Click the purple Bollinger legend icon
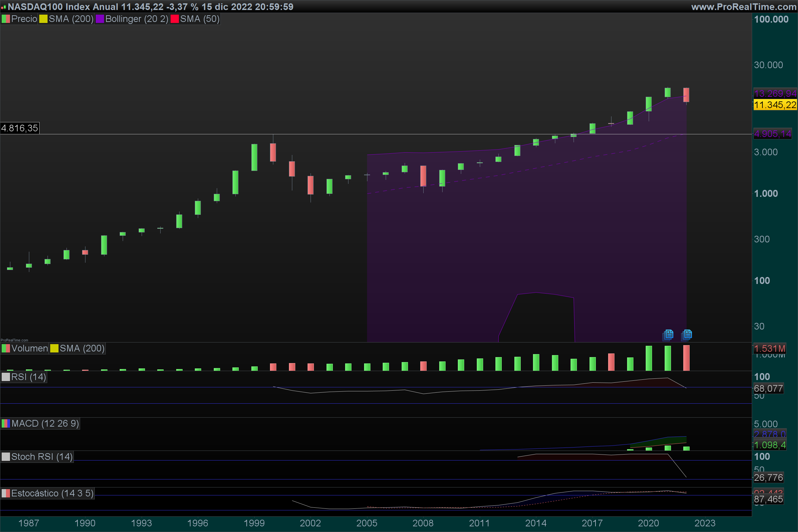Viewport: 798px width, 532px height. coord(100,19)
